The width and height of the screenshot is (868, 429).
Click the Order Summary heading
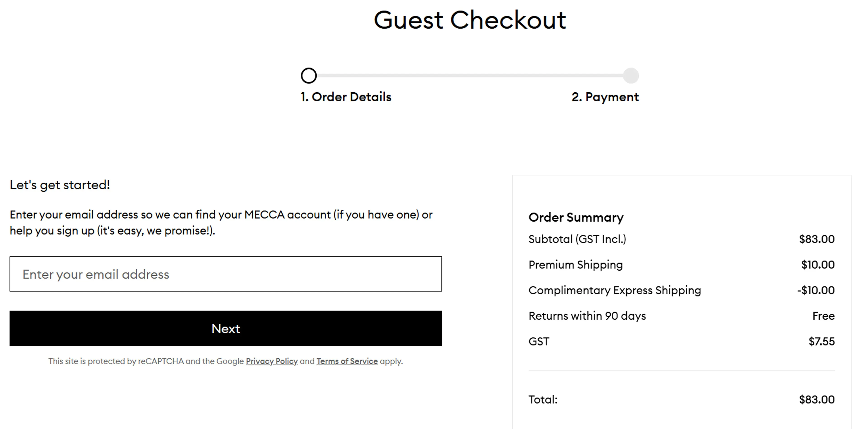(x=576, y=217)
